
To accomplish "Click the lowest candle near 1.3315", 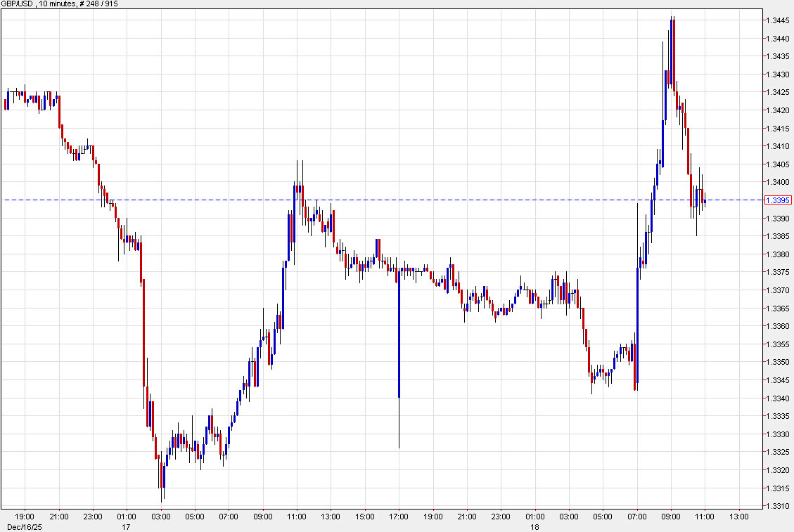I will (x=162, y=478).
